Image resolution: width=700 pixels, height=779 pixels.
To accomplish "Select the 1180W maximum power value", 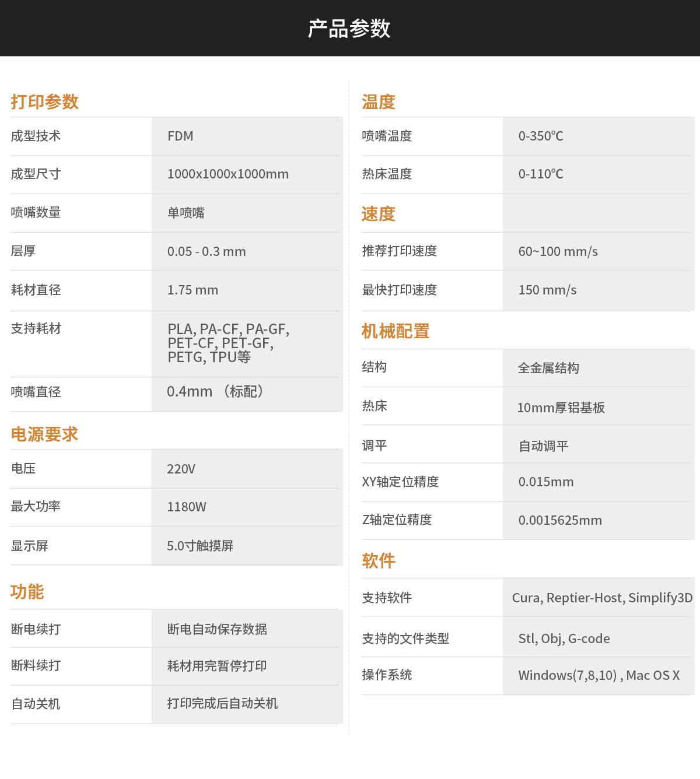I will pyautogui.click(x=187, y=507).
